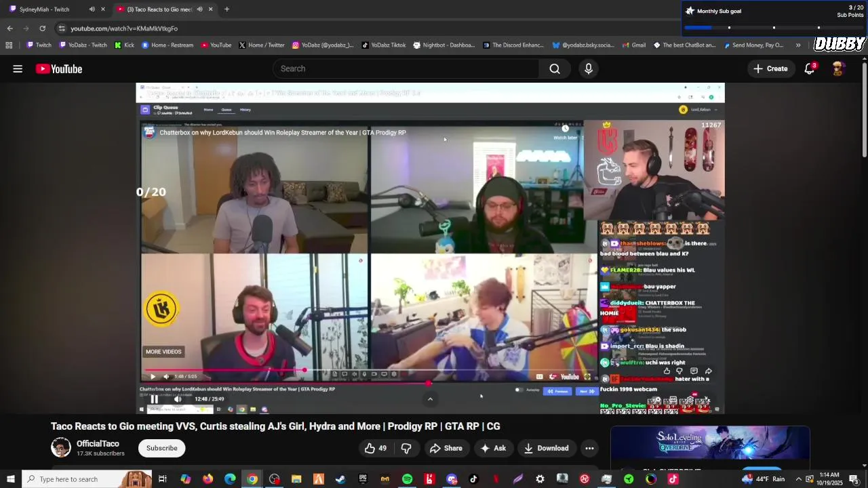
Task: Open Spotify from the taskbar
Action: (x=407, y=479)
